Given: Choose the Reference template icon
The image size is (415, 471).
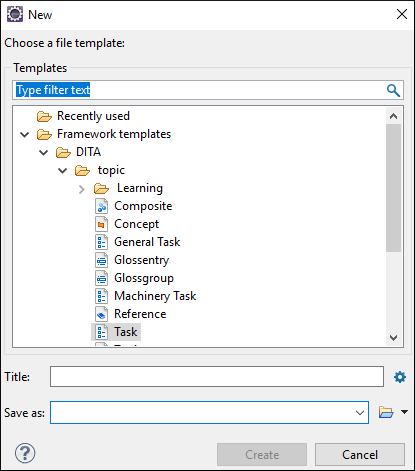Looking at the screenshot, I should point(101,314).
